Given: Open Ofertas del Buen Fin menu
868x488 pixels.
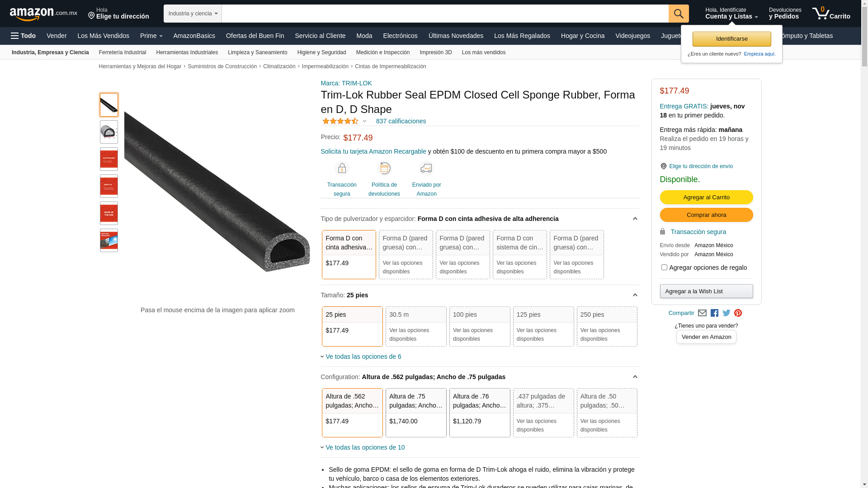Looking at the screenshot, I should (255, 36).
